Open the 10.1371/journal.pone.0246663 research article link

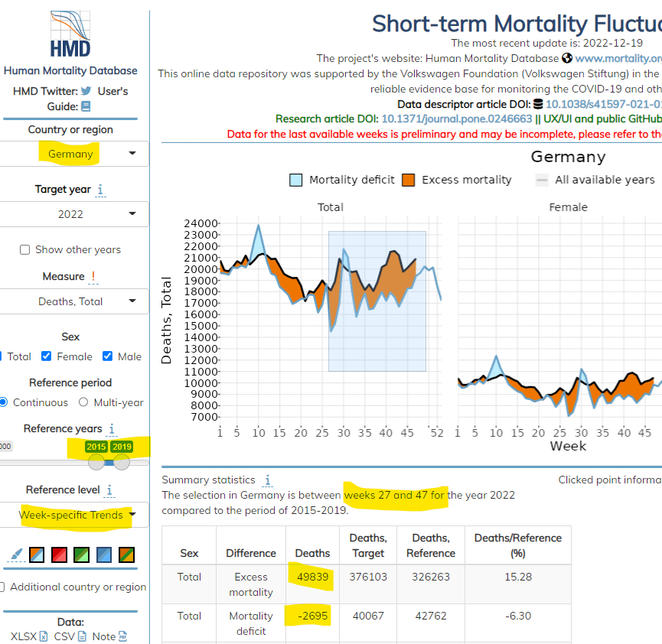pos(456,119)
